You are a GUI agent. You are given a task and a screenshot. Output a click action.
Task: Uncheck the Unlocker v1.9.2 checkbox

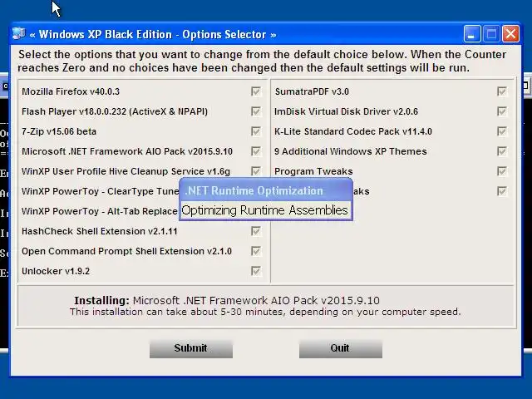coord(256,271)
